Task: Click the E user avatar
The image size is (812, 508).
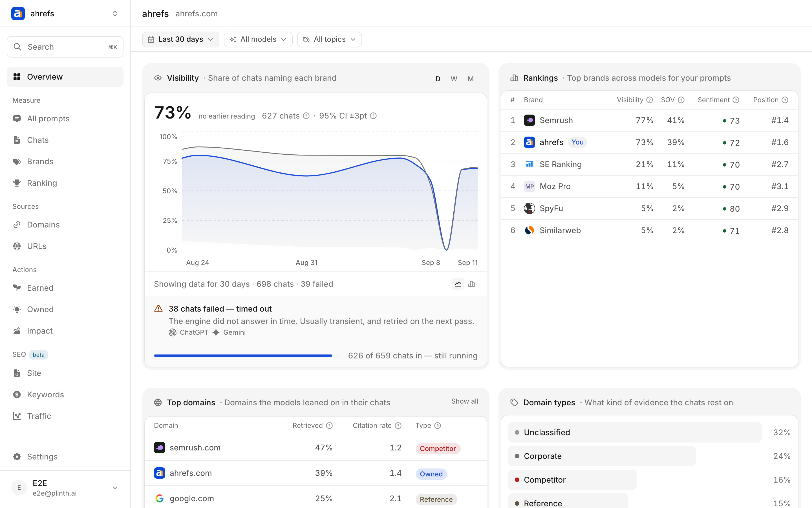Action: coord(19,487)
